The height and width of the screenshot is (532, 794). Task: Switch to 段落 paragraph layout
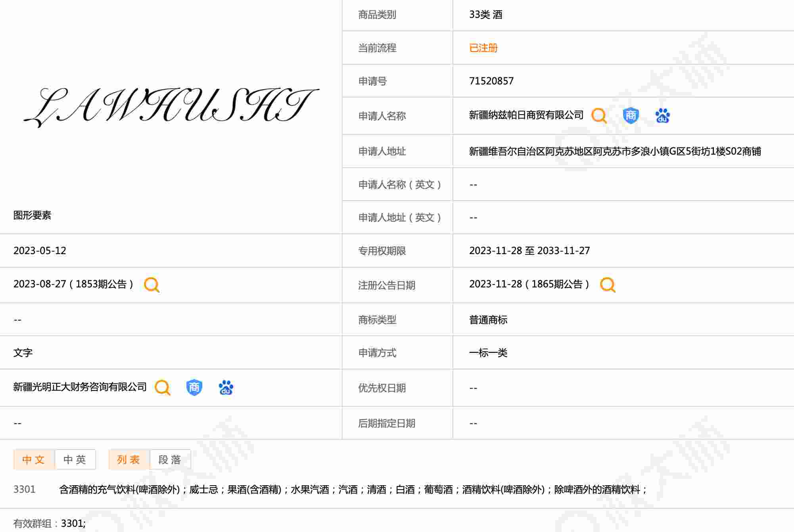click(x=170, y=459)
